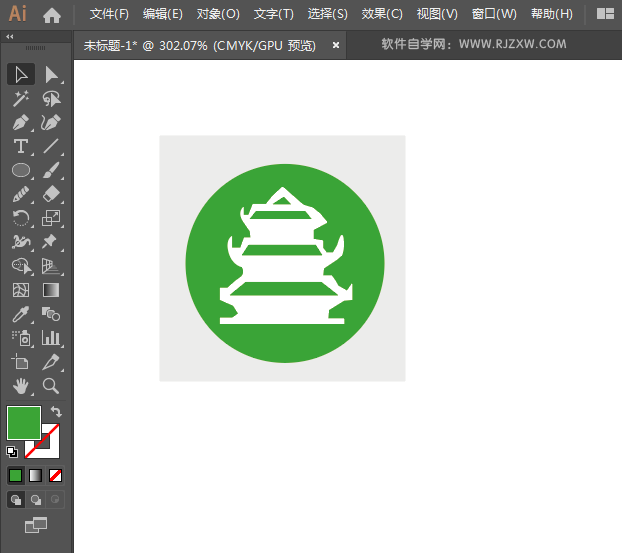Choose the Lasso tool

51,99
